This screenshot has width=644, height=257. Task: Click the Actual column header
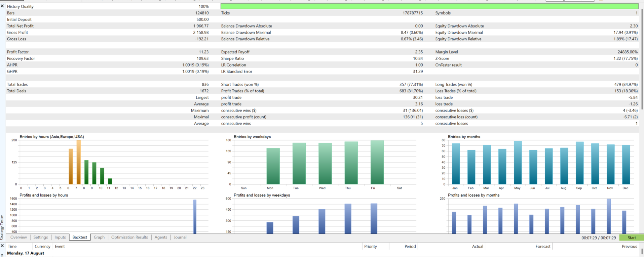pos(478,246)
